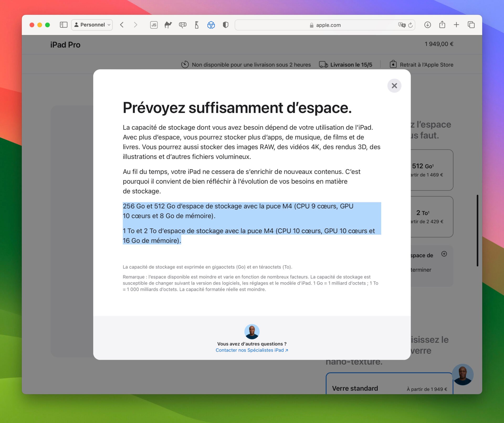Click Vous avez d'autres questions text
504x423 pixels.
pos(252,344)
